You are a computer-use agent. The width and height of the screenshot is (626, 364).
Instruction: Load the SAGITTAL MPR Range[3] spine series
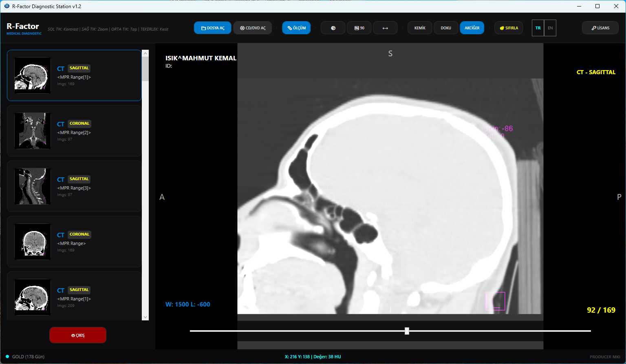[x=74, y=186]
